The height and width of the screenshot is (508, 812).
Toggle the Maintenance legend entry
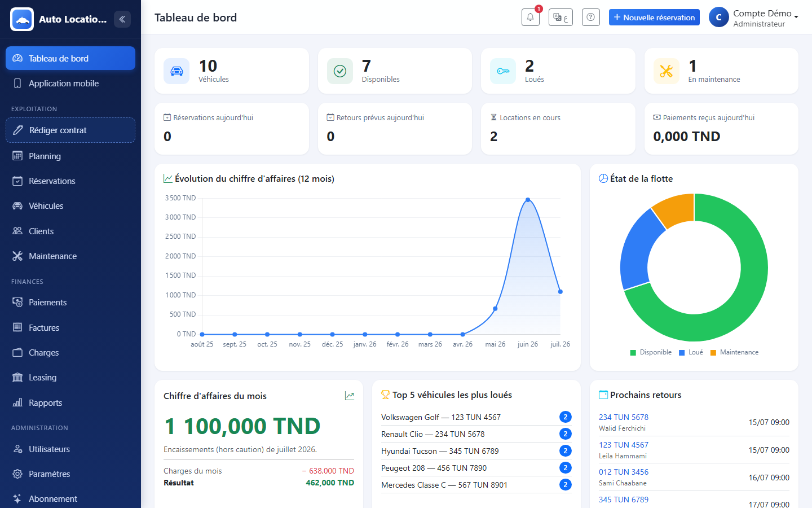734,352
